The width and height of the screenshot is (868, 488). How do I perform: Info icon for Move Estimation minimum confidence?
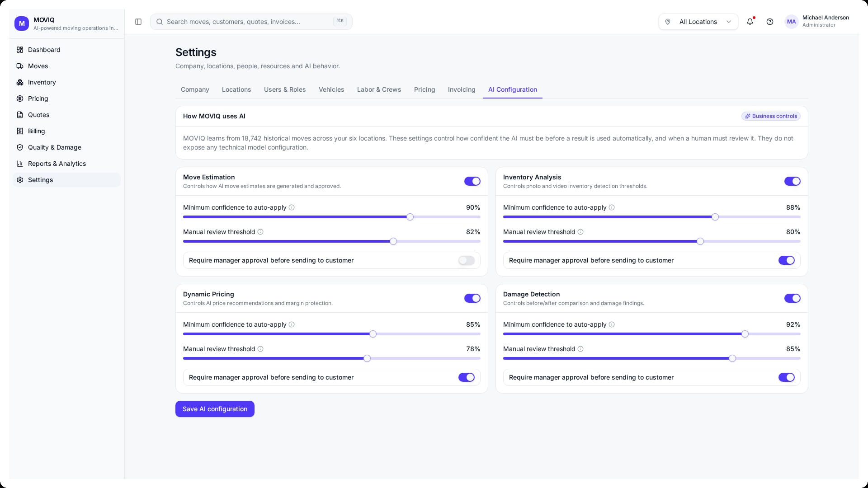click(292, 207)
